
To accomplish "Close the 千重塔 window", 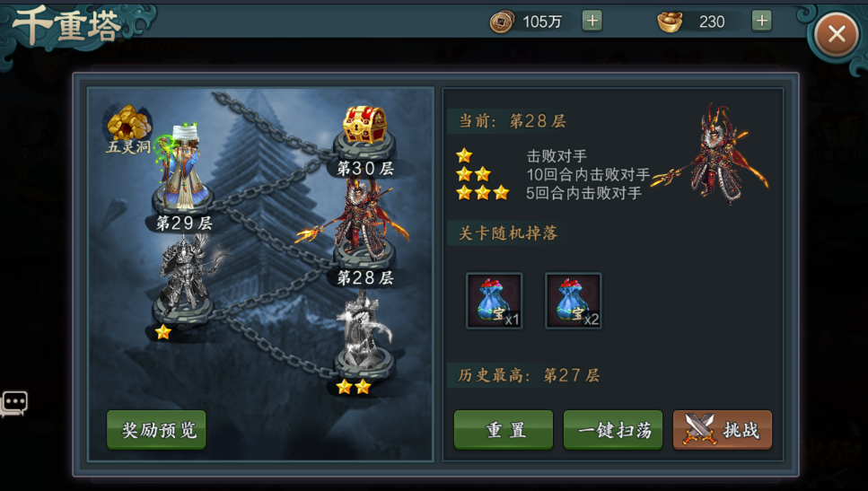I will [x=836, y=34].
